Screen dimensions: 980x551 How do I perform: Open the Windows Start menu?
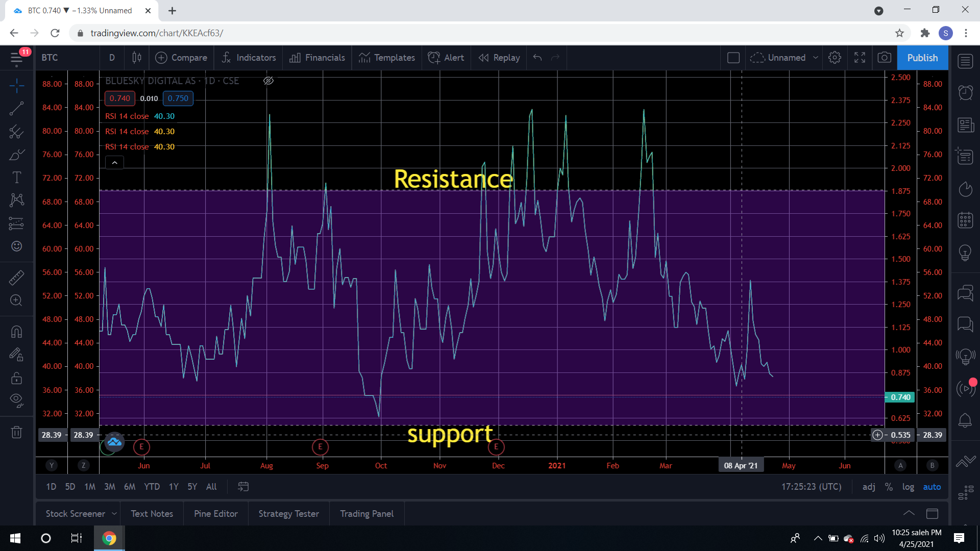click(15, 538)
